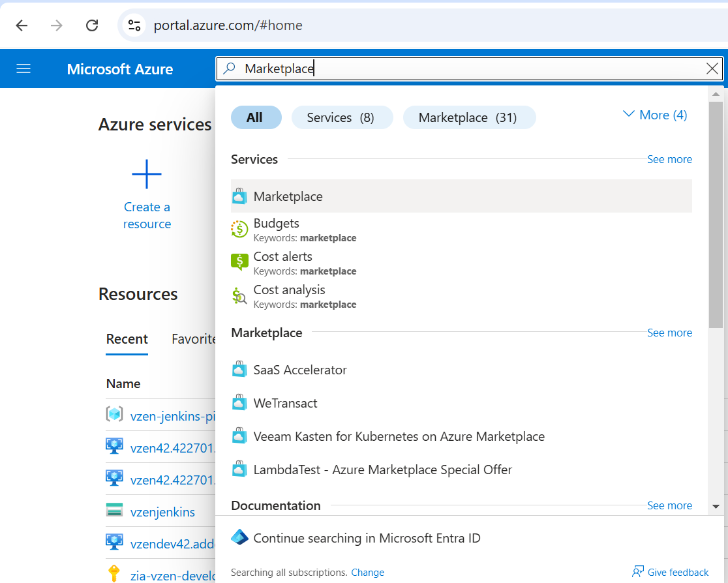728x583 pixels.
Task: Click the Create a resource plus icon
Action: click(146, 174)
